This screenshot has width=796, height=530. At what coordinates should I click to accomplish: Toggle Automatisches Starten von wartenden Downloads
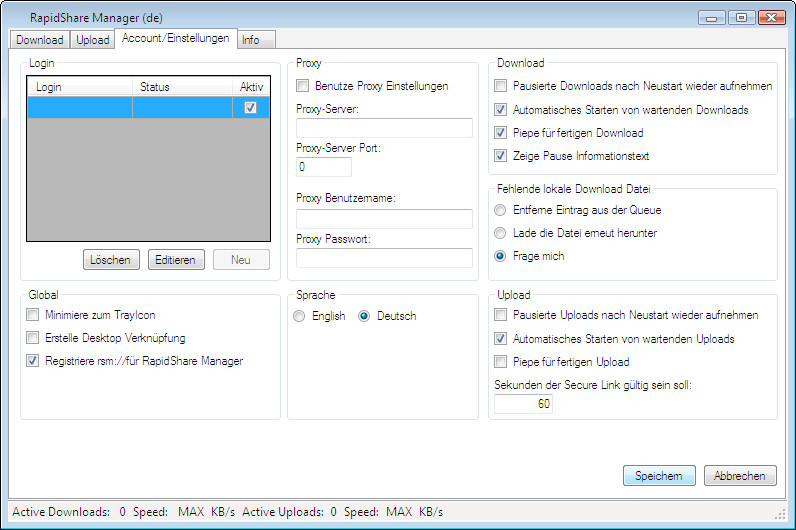pos(501,109)
